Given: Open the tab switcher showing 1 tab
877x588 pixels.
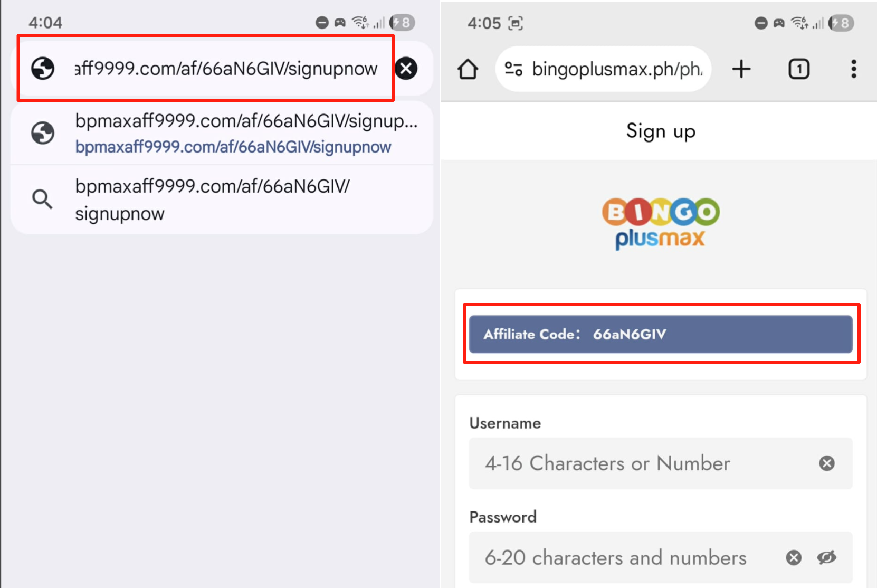Looking at the screenshot, I should click(799, 69).
